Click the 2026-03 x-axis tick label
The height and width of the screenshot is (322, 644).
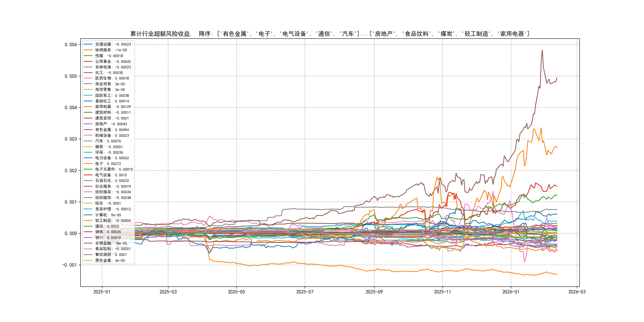point(577,292)
